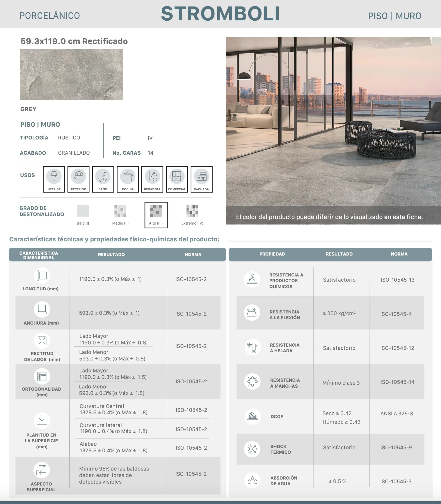This screenshot has height=504, width=441.
Task: Click the chemical resistance flask icon
Action: (252, 279)
